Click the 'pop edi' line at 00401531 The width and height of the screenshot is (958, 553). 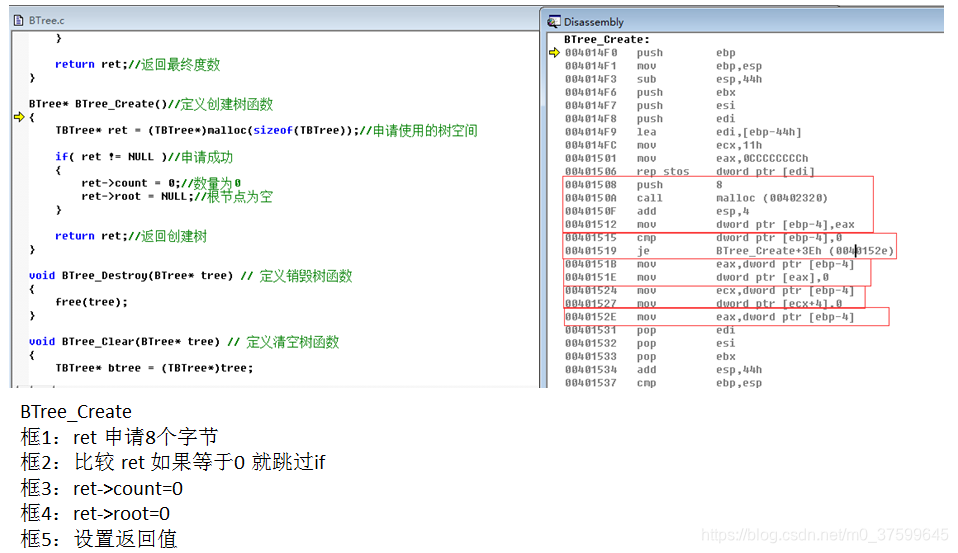(650, 331)
